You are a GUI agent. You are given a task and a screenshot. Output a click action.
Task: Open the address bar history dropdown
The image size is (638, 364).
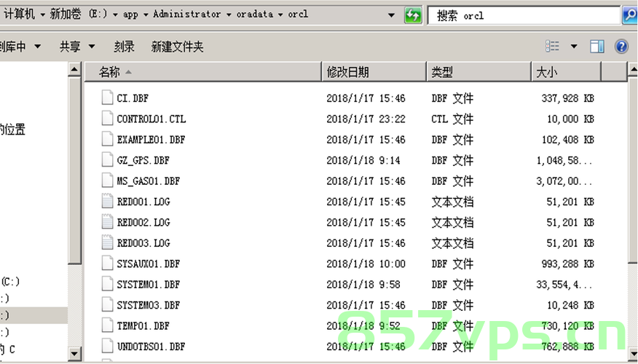[391, 15]
